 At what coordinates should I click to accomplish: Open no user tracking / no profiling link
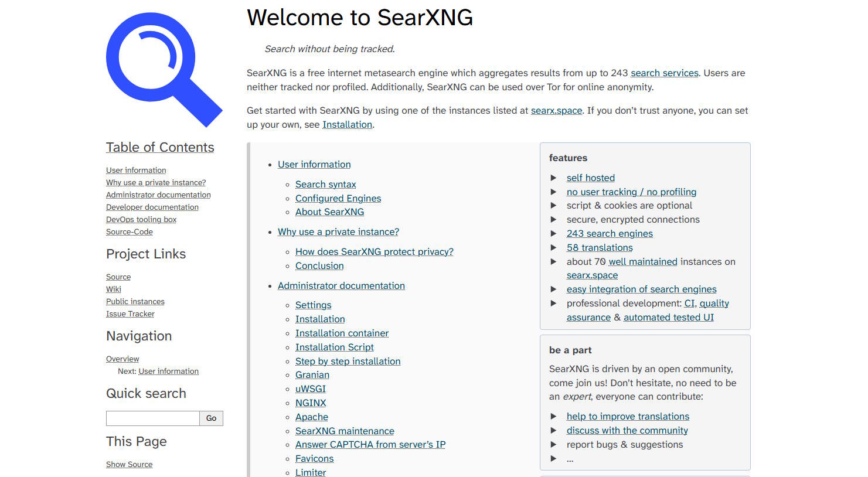point(632,192)
